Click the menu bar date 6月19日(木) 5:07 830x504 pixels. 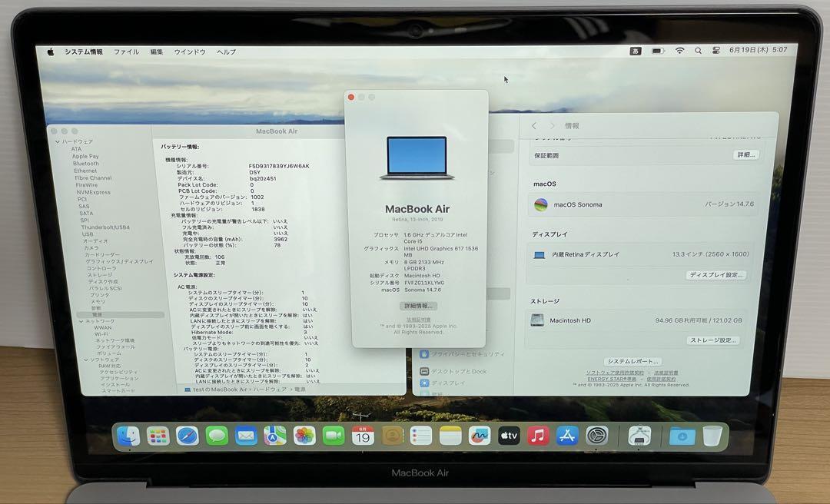coord(758,50)
